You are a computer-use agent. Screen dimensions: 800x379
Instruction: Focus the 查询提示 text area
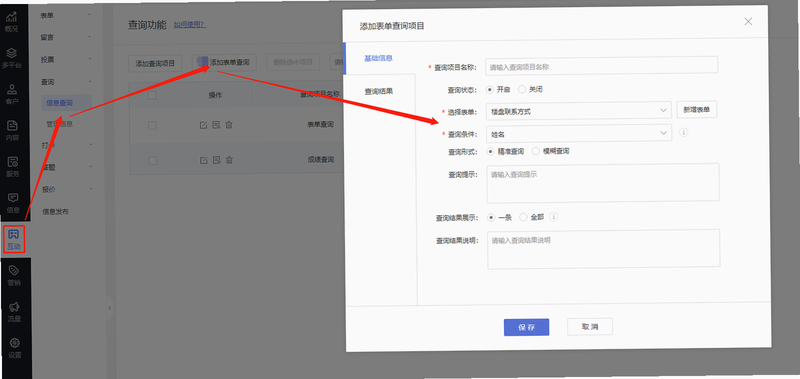pyautogui.click(x=603, y=182)
